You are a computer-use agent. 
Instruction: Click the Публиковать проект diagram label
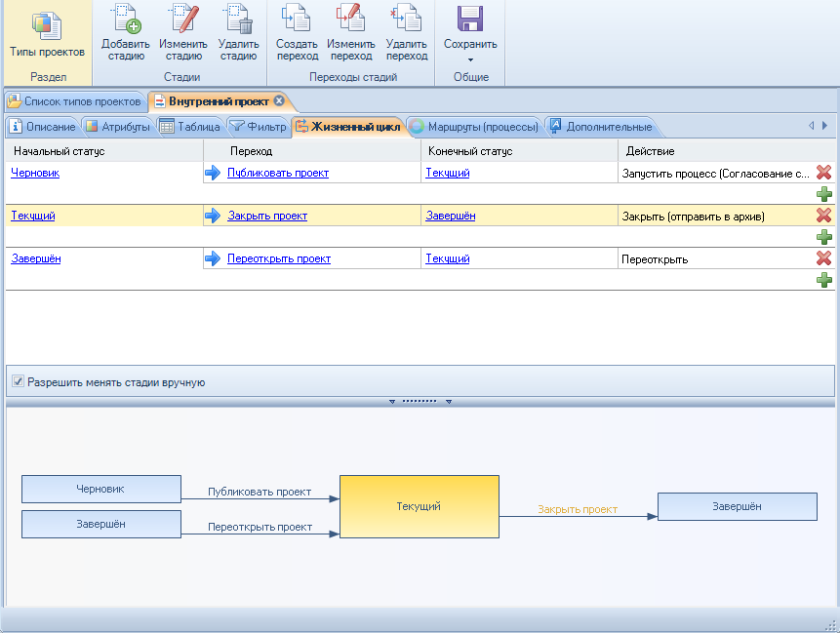coord(260,492)
